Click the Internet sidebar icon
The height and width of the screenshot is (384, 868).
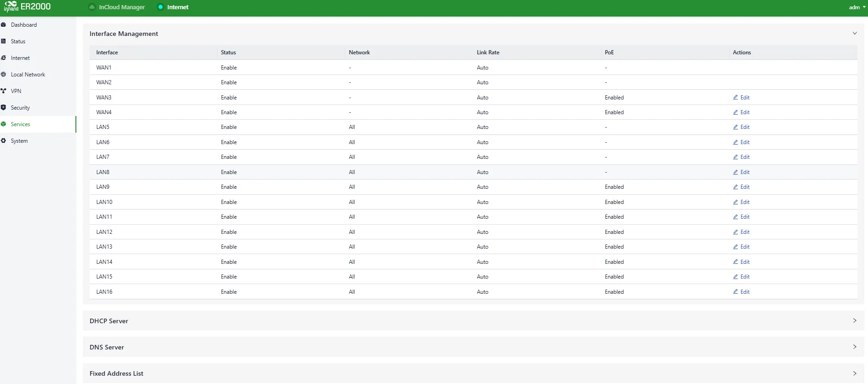pos(4,58)
